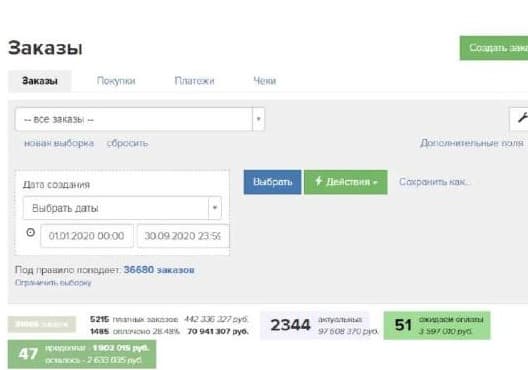
Task: Click '5215 платных заказов' text
Action: click(134, 319)
